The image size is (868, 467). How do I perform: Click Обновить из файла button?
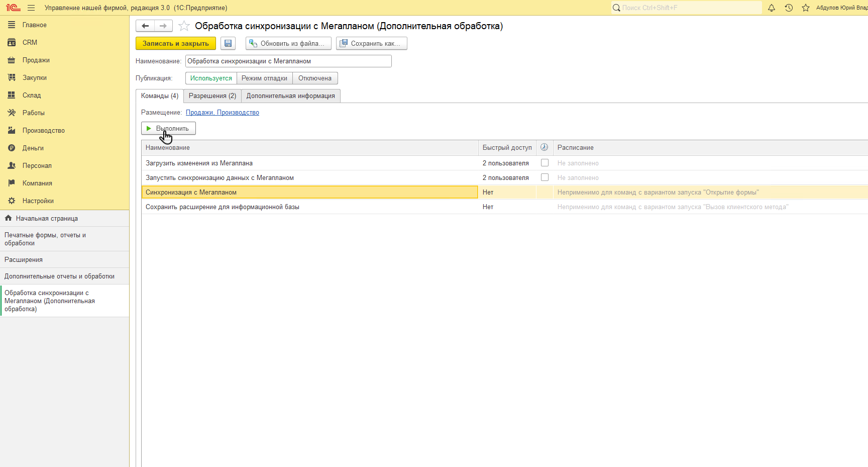coord(288,43)
